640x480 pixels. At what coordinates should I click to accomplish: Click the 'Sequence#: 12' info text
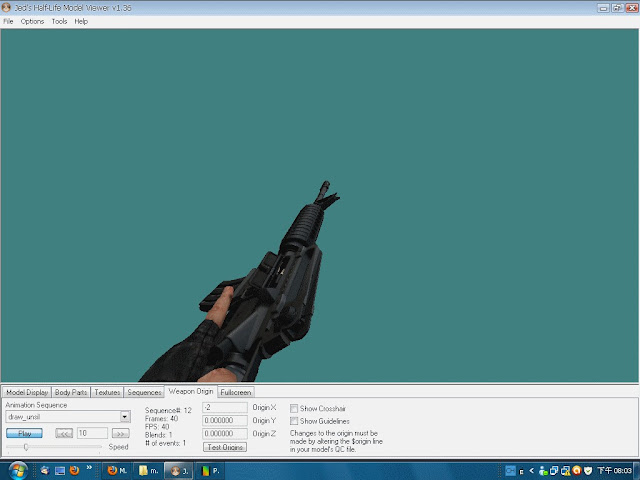(x=168, y=410)
